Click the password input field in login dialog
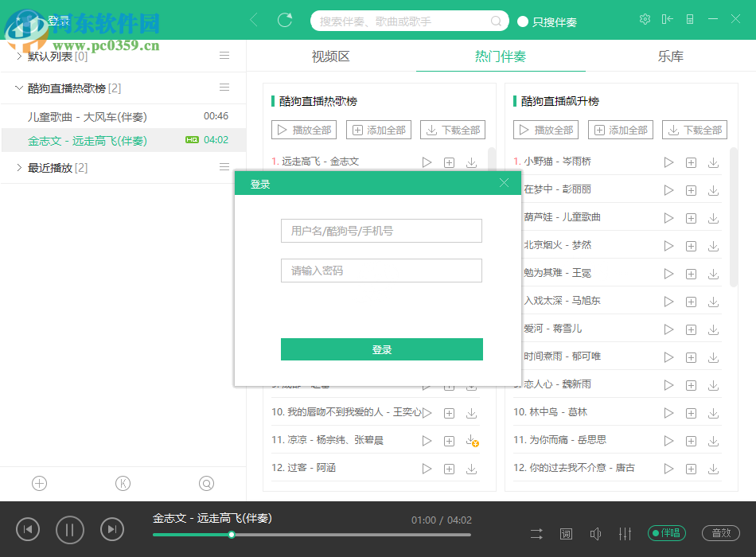Viewport: 756px width, 557px height. click(381, 271)
